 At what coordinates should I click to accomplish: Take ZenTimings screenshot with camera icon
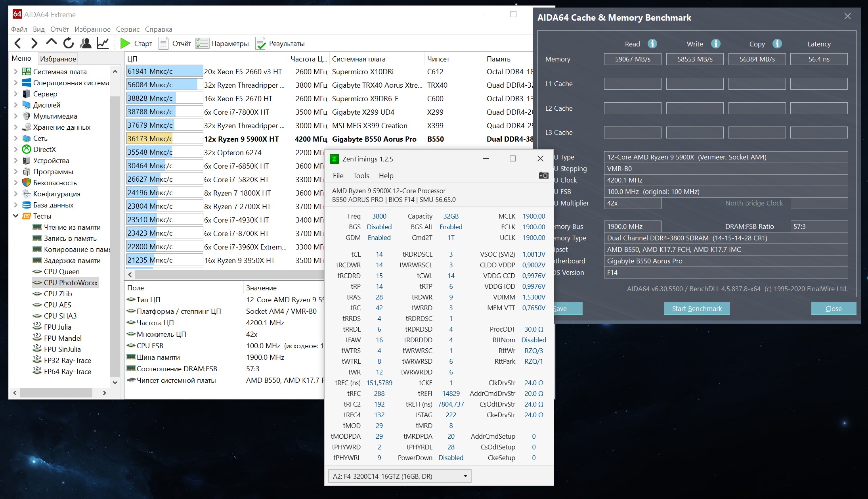(543, 175)
